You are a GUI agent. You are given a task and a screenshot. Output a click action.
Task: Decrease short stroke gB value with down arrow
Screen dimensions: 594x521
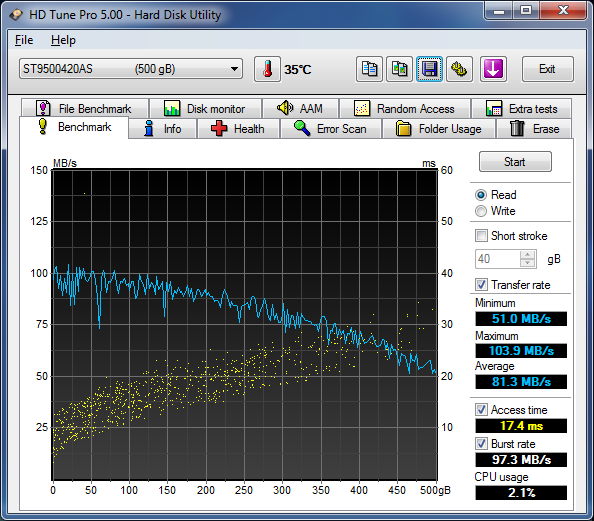528,263
